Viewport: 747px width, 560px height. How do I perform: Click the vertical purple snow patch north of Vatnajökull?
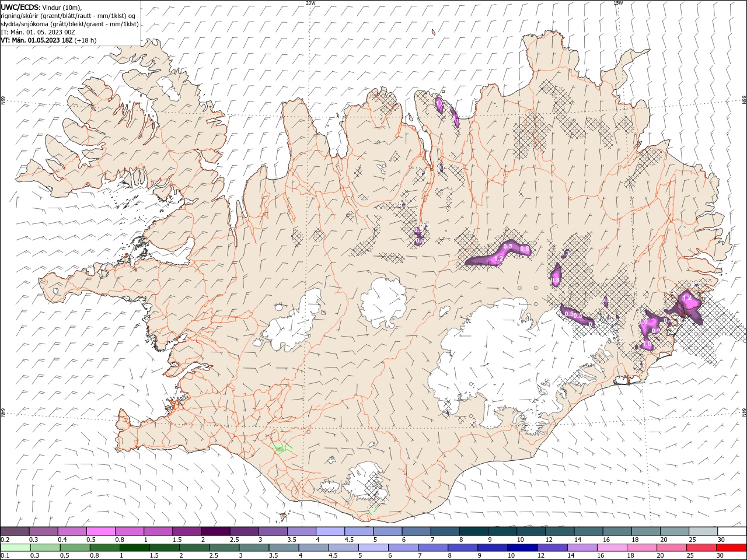556,275
